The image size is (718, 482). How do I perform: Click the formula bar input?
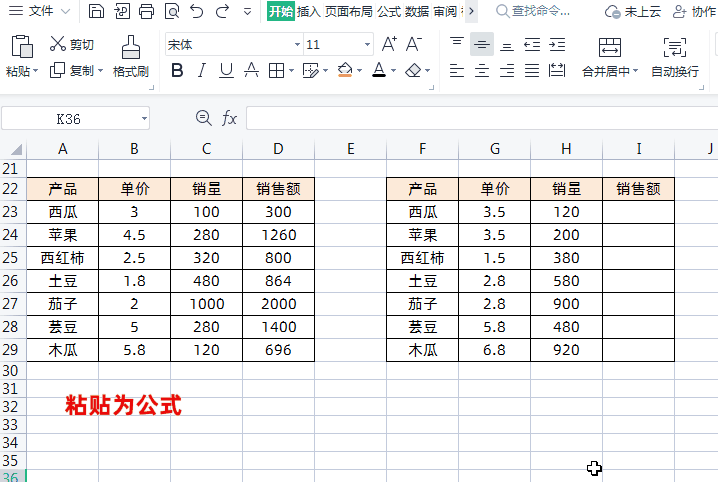point(482,119)
